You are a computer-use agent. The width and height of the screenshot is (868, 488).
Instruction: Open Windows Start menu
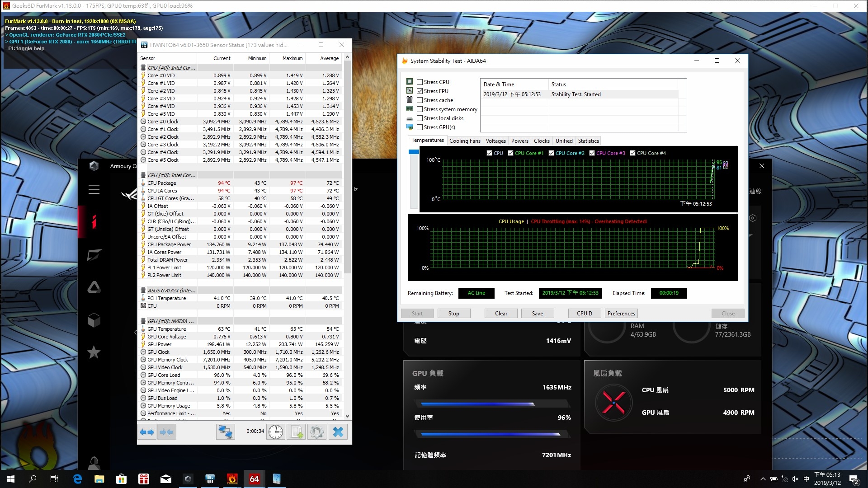click(x=11, y=479)
